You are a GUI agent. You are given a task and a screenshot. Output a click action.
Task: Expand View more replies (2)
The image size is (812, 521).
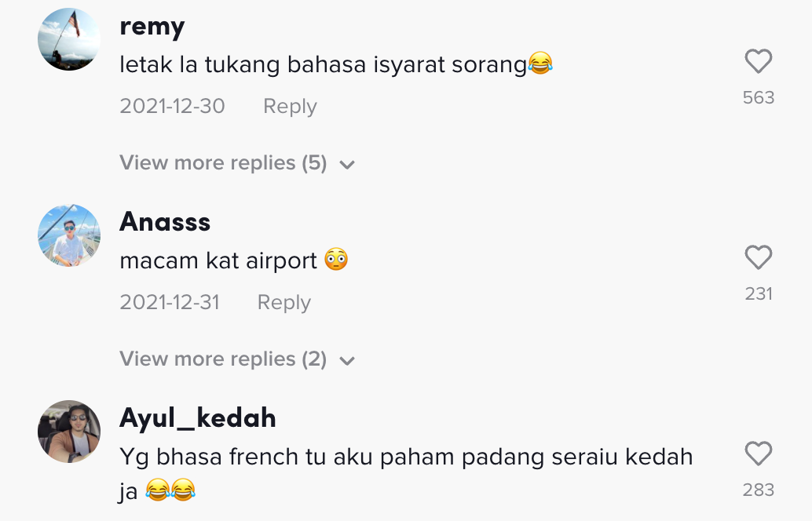click(223, 359)
